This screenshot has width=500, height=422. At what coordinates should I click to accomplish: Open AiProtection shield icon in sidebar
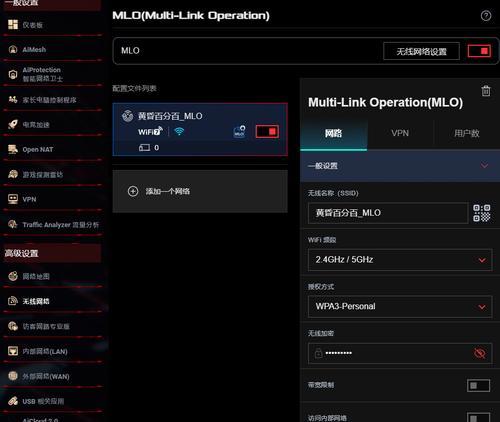click(x=13, y=74)
